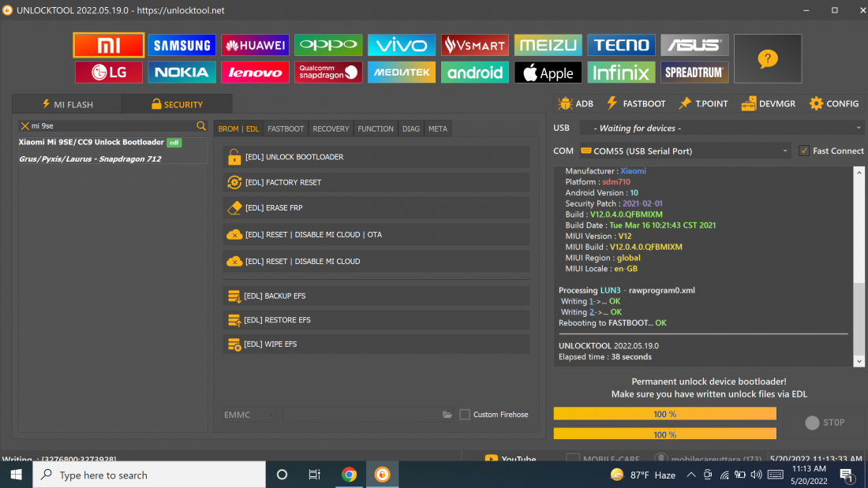Select the Xiaomi MI brand logo
This screenshot has height=488, width=868.
[x=109, y=46]
